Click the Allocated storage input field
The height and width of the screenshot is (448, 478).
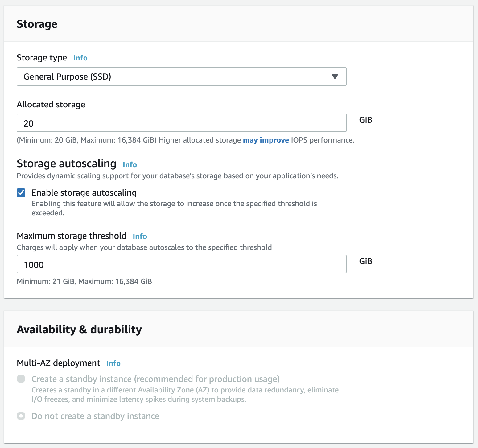point(181,123)
